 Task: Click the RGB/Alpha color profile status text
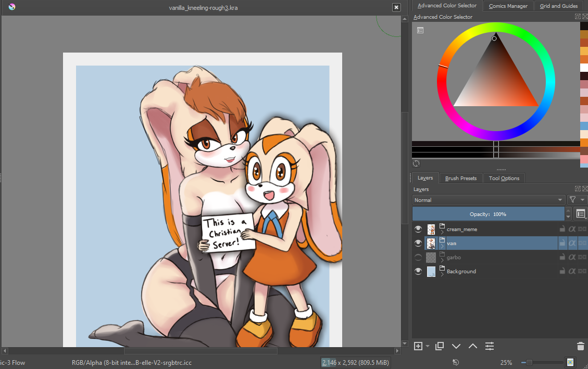pyautogui.click(x=132, y=362)
